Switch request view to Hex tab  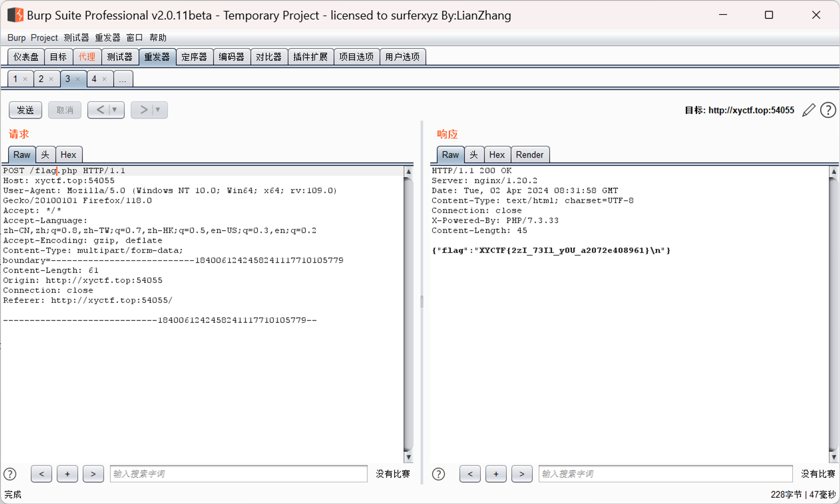tap(68, 155)
